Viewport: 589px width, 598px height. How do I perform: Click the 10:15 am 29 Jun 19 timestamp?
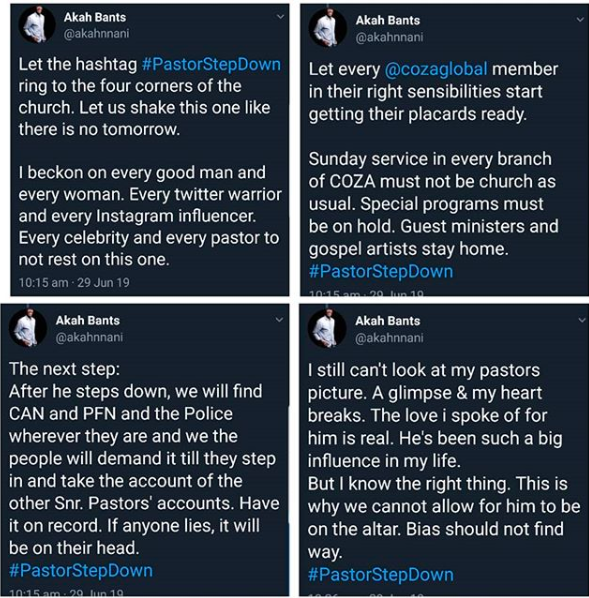pos(74,283)
